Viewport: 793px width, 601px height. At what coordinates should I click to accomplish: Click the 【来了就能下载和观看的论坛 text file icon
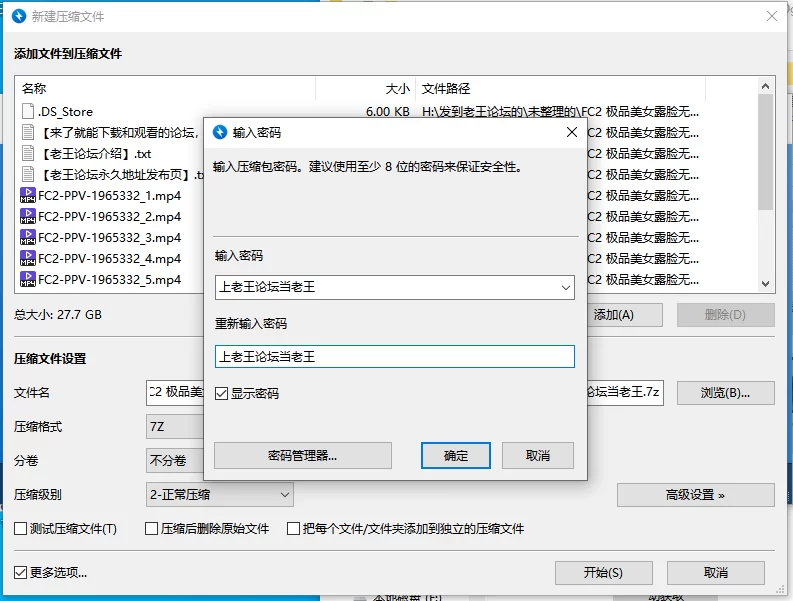28,133
